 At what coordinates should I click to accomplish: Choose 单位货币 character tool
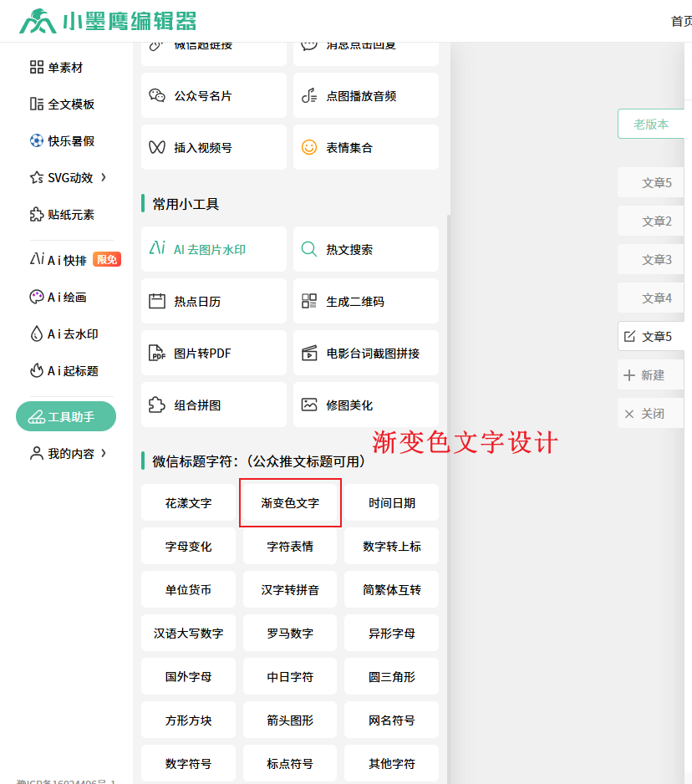[x=189, y=589]
